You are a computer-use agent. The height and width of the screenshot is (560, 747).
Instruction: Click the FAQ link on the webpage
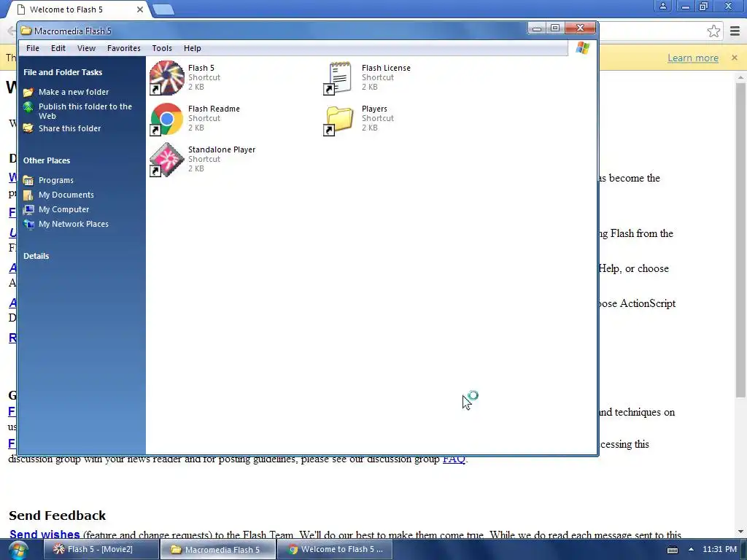pyautogui.click(x=454, y=459)
